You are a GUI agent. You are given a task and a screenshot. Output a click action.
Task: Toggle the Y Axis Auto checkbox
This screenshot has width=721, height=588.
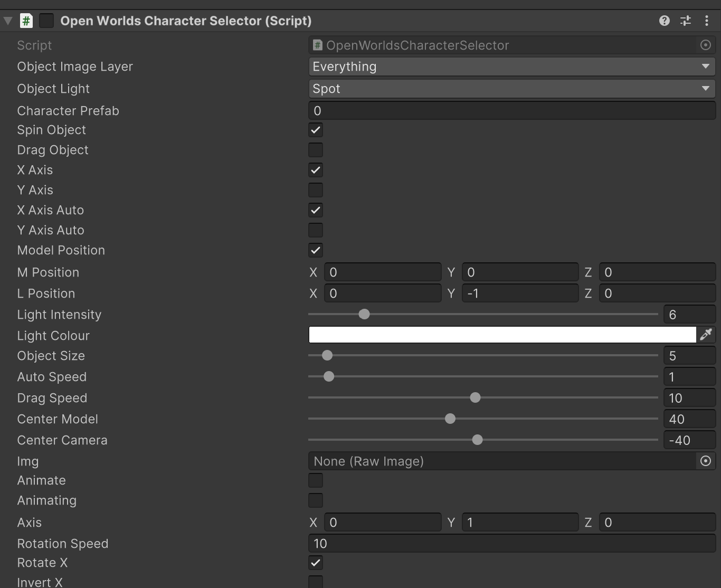click(x=316, y=231)
